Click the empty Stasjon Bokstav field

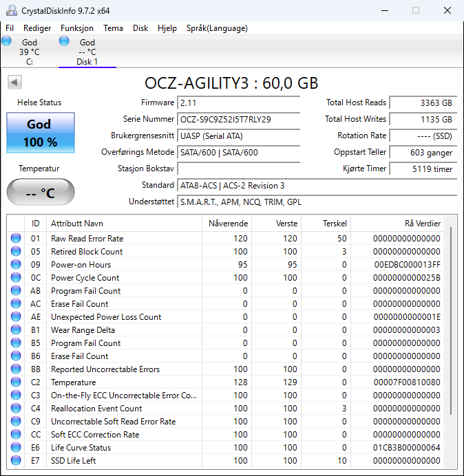[x=238, y=169]
